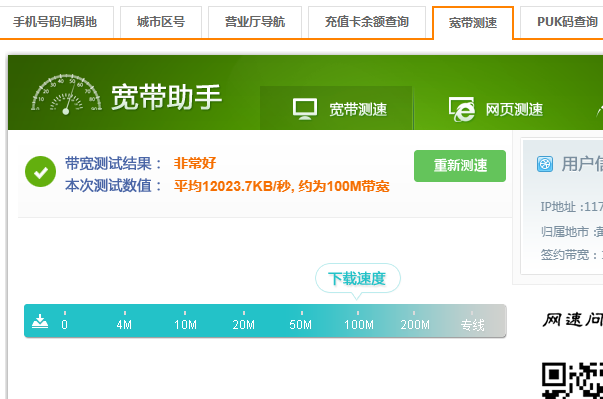Click the 带宽测试结果 label
Screen dimensions: 603x399
point(114,163)
